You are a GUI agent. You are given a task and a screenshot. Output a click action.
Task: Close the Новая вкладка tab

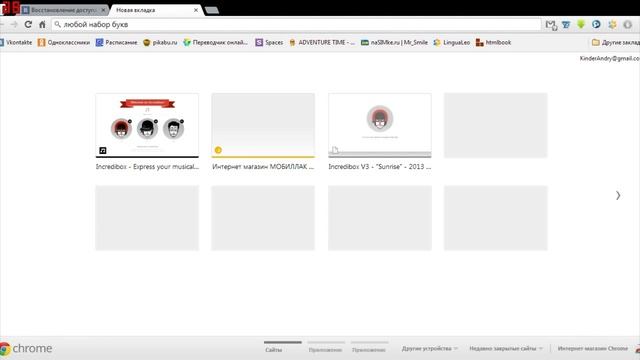click(x=196, y=10)
